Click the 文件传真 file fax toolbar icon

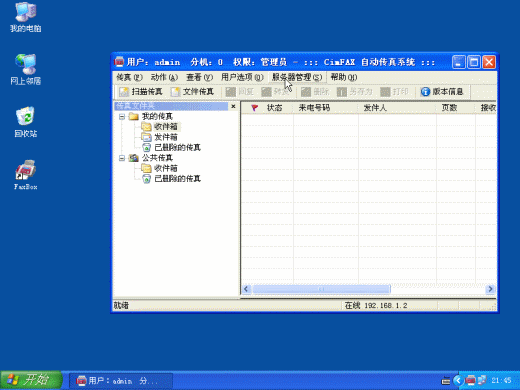(175, 92)
